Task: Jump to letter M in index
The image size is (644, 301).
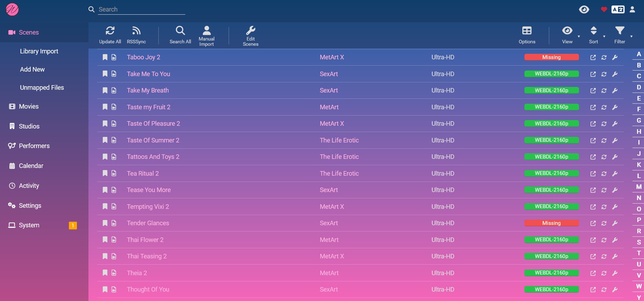Action: click(x=639, y=187)
